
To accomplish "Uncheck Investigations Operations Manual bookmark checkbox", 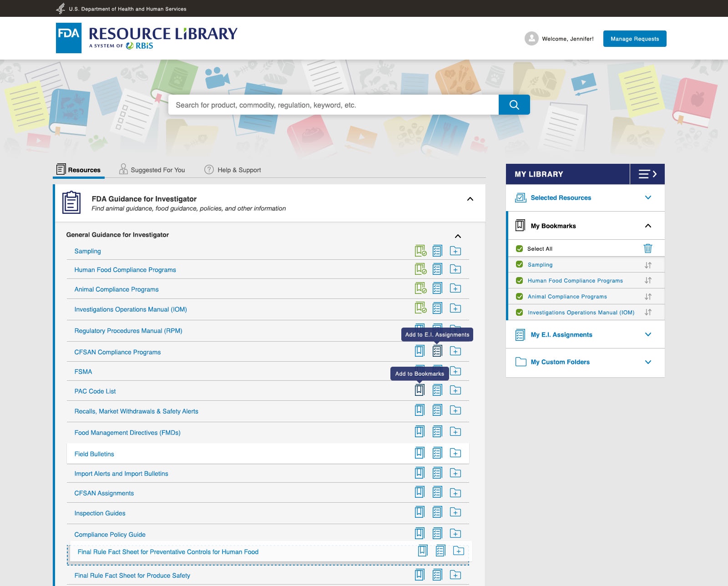I will pyautogui.click(x=519, y=312).
